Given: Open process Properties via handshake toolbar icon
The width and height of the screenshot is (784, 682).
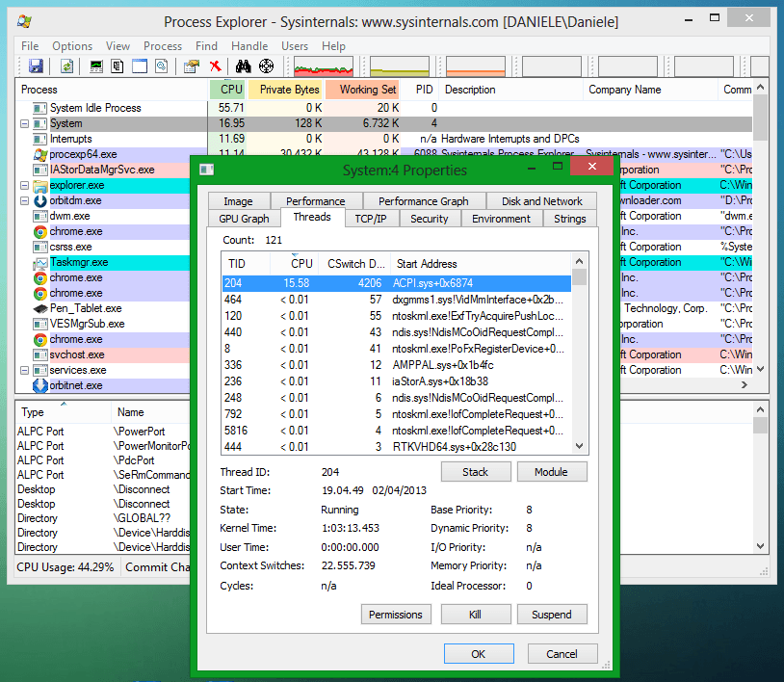Looking at the screenshot, I should (x=191, y=66).
